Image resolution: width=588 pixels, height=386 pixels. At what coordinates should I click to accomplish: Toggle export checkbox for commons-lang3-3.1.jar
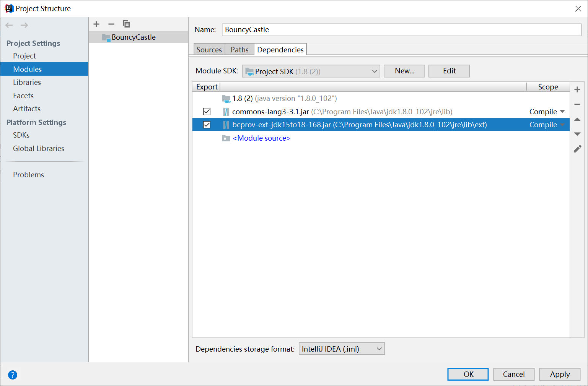tap(207, 112)
